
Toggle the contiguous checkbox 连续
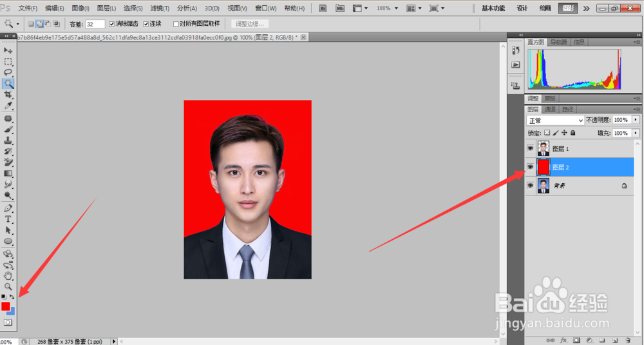146,25
